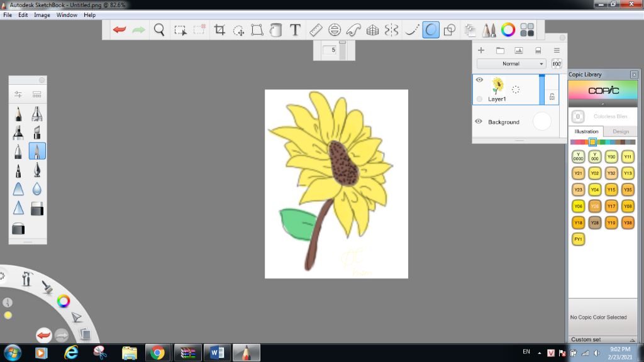Select the Pencil brush in palette
Viewport: 644px width, 362px height.
coord(18,114)
